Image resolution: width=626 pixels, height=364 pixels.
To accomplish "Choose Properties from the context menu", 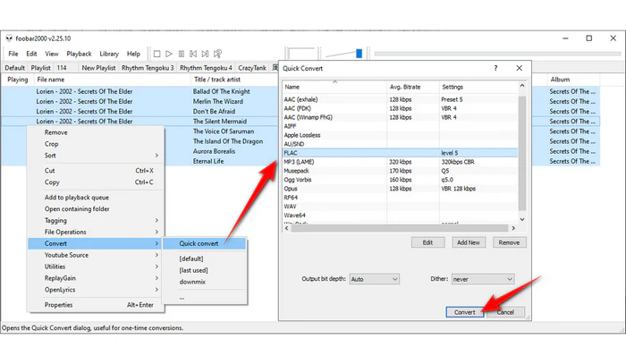I will 96,305.
